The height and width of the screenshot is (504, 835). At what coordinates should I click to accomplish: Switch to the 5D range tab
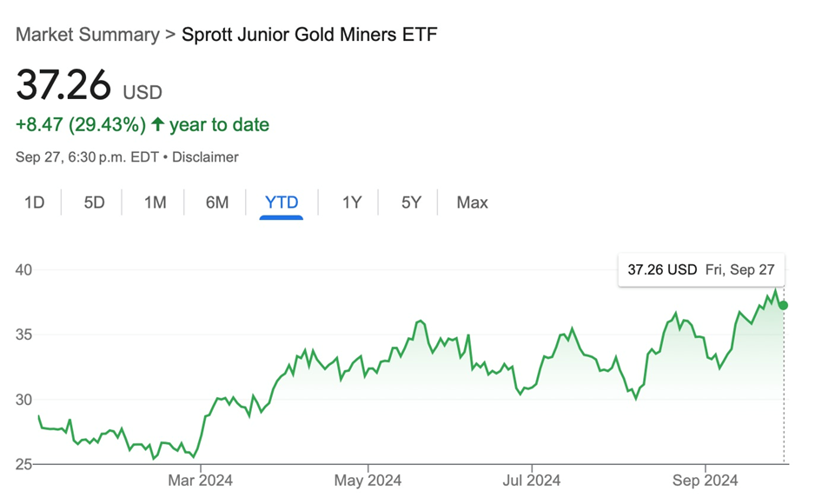point(94,202)
